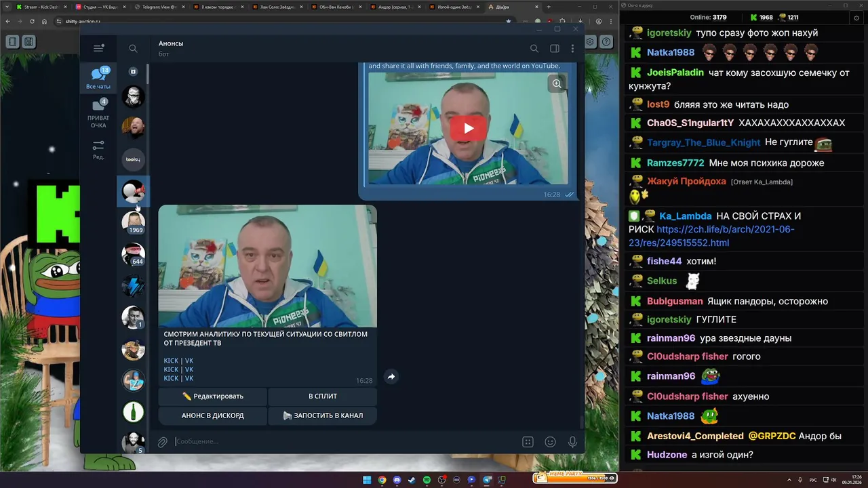Open the archived chats icon above avatars
Viewport: 868px width, 488px height.
[133, 71]
